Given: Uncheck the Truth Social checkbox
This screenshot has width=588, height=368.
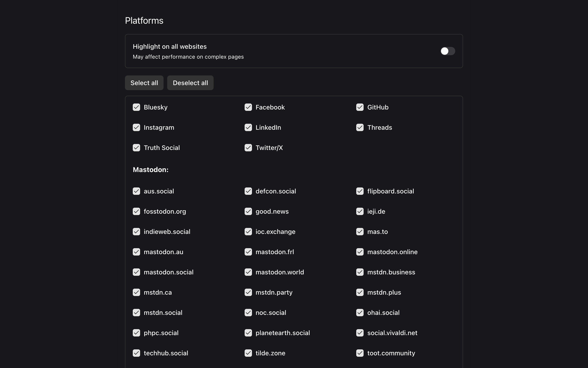Looking at the screenshot, I should coord(136,147).
